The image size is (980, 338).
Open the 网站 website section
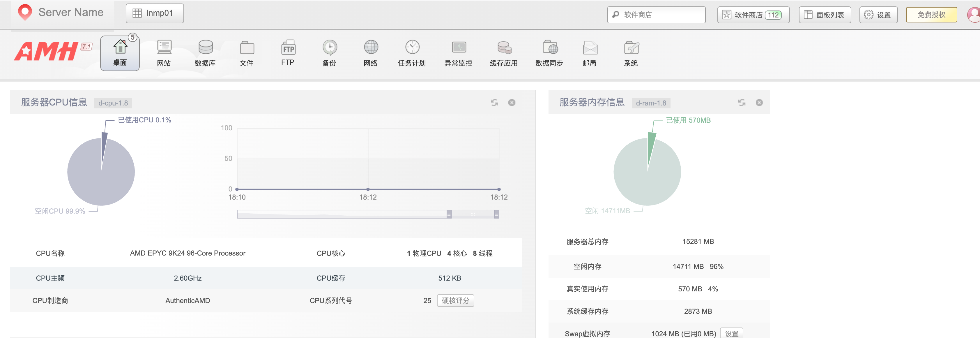(x=164, y=53)
